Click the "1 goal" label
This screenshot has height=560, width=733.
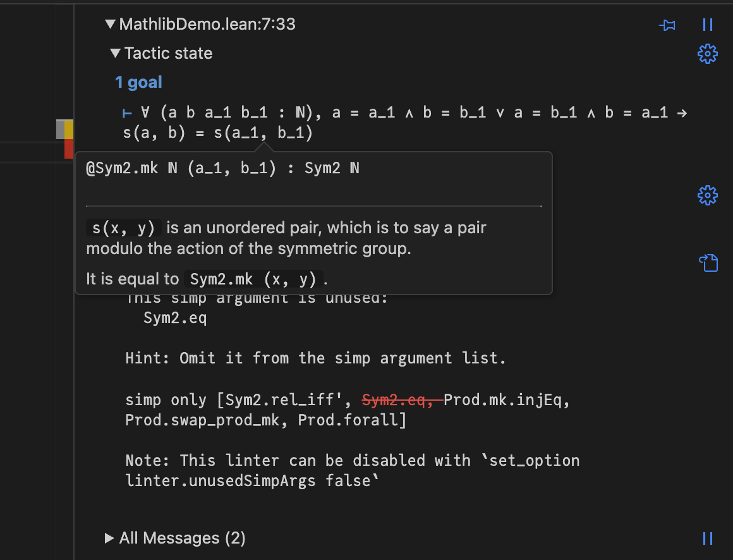[x=138, y=82]
